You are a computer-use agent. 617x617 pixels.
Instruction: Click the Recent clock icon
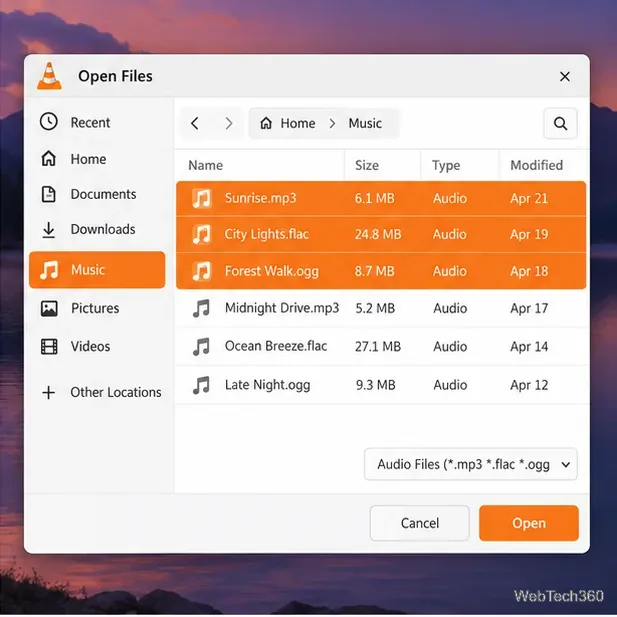[49, 122]
